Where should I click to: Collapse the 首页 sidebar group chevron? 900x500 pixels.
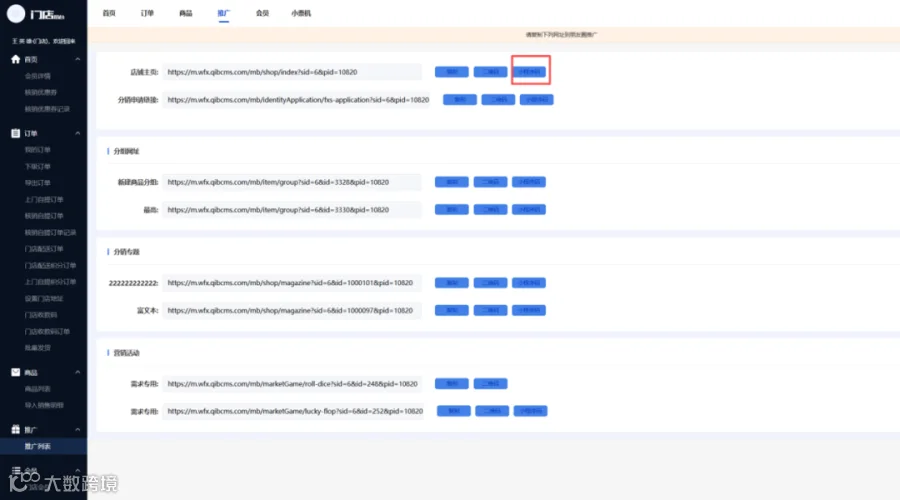(x=77, y=59)
